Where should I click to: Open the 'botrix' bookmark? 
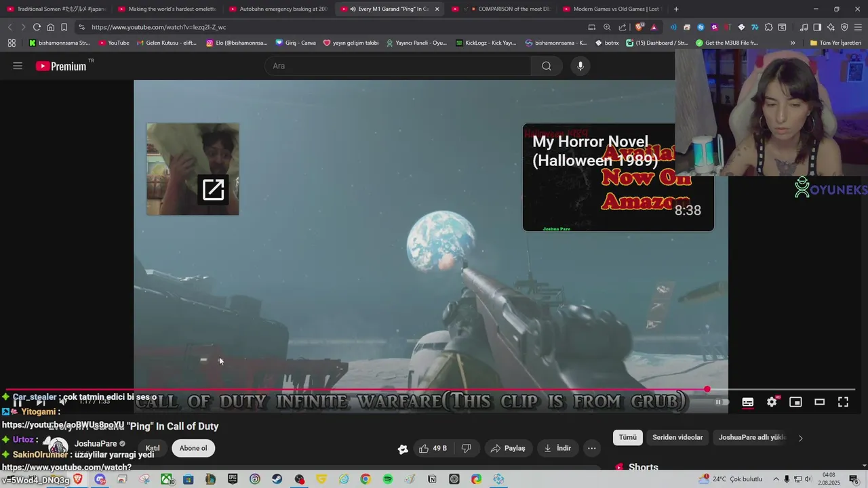pos(607,43)
